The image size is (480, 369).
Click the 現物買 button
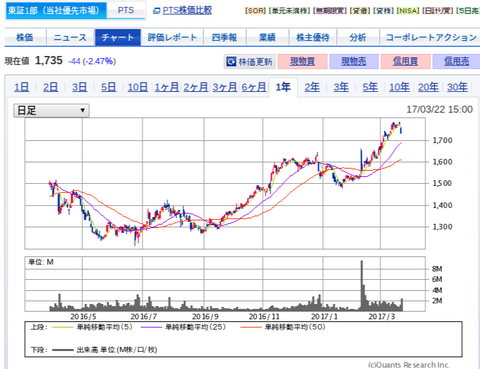coord(302,62)
